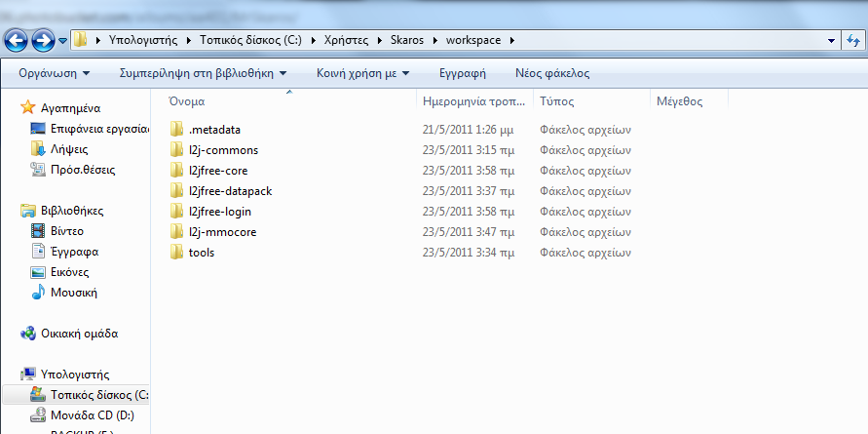This screenshot has height=434, width=868.
Task: Click the Οικιακή ομάδα homegroup icon
Action: (27, 334)
